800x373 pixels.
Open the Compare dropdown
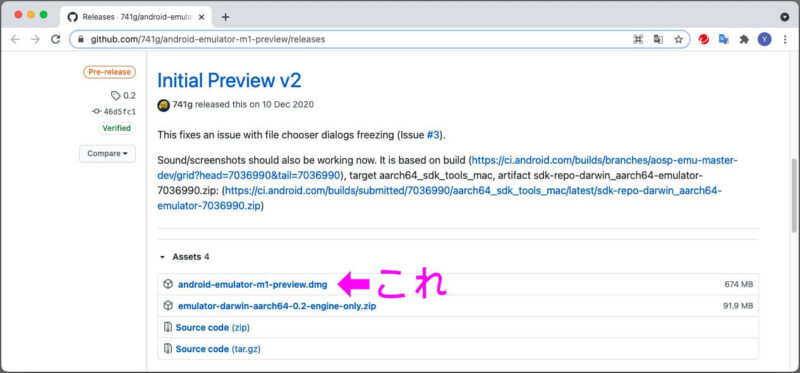click(x=107, y=154)
